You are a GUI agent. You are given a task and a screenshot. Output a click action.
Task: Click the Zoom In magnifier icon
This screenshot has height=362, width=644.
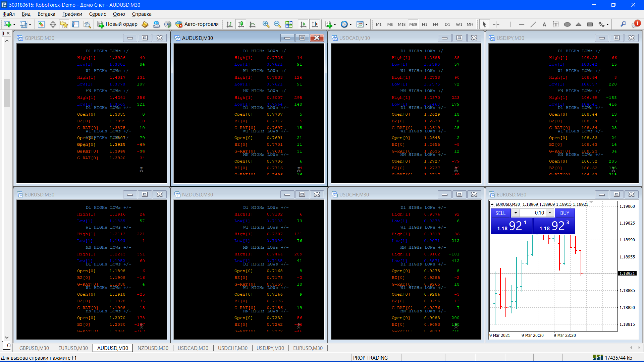coord(266,24)
